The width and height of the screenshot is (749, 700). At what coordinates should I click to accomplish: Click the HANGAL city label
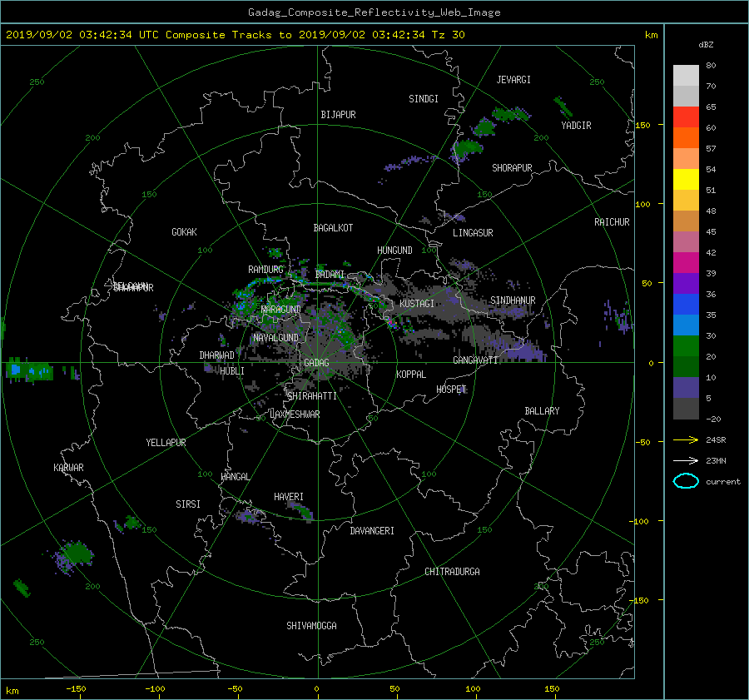tap(235, 477)
